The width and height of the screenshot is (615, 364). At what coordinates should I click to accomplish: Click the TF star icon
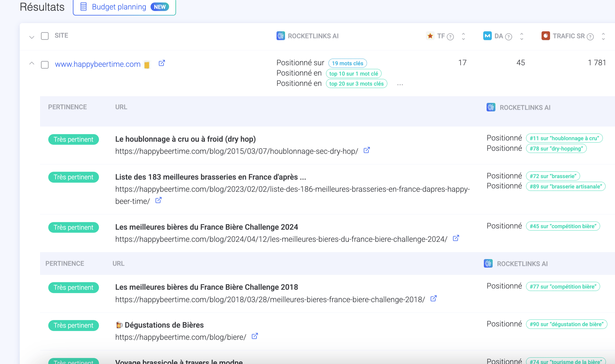pyautogui.click(x=430, y=36)
